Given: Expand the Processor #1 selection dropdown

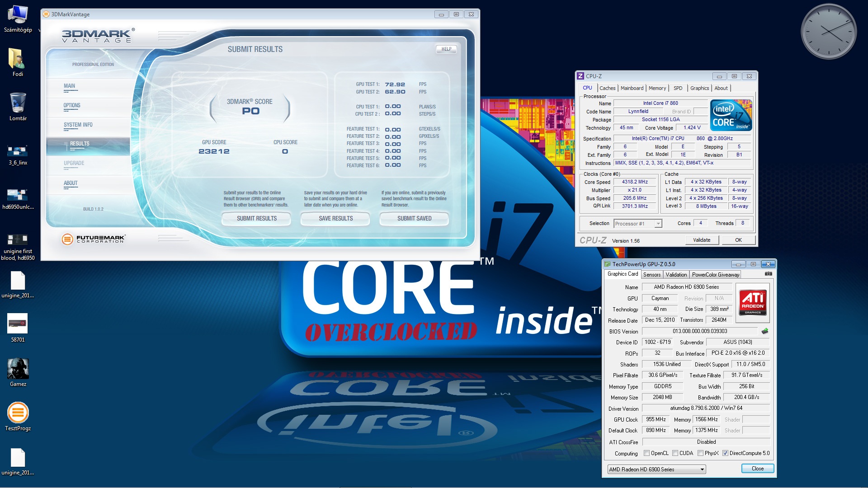Looking at the screenshot, I should pos(658,224).
